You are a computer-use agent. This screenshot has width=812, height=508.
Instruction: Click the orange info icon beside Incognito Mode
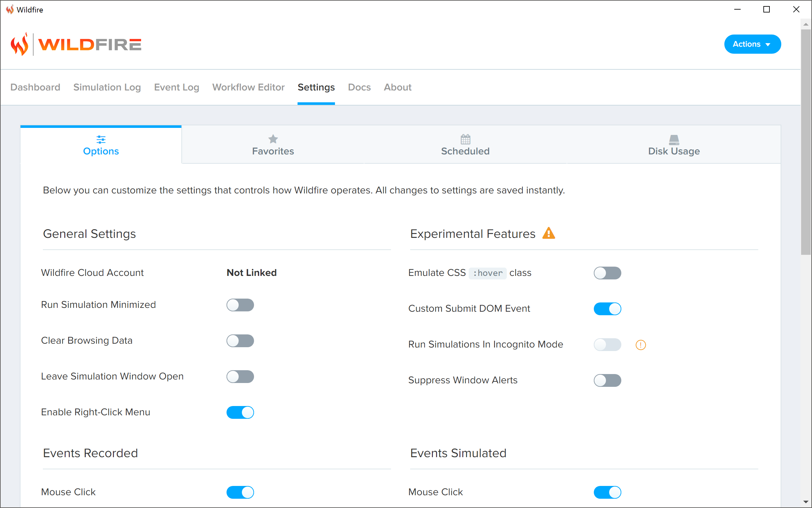pyautogui.click(x=641, y=345)
